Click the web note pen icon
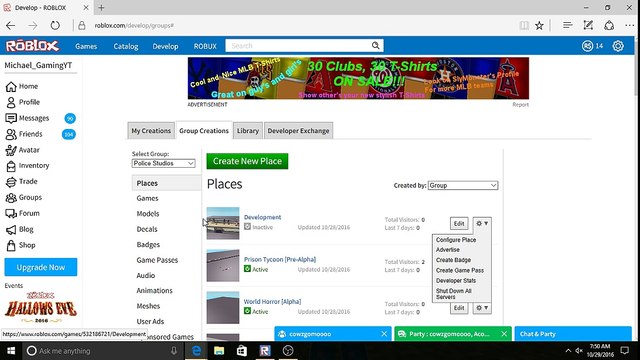Image resolution: width=640 pixels, height=360 pixels. pyautogui.click(x=588, y=26)
